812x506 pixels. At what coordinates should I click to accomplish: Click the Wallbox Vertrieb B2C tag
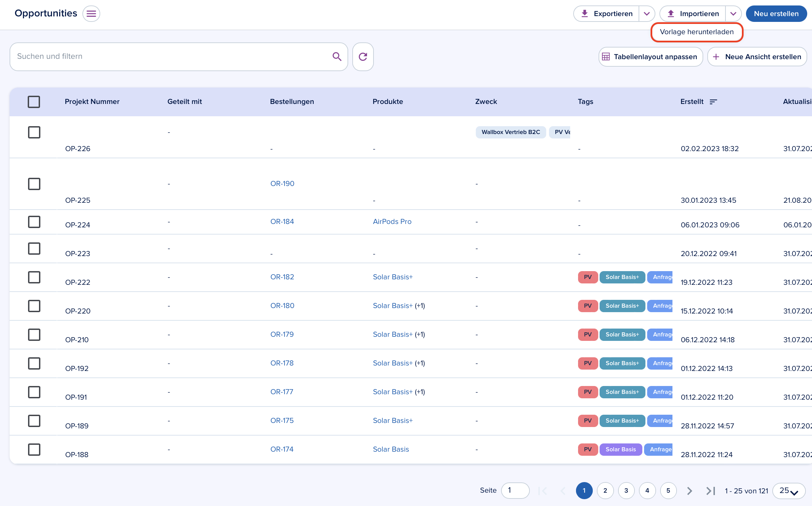(x=511, y=132)
